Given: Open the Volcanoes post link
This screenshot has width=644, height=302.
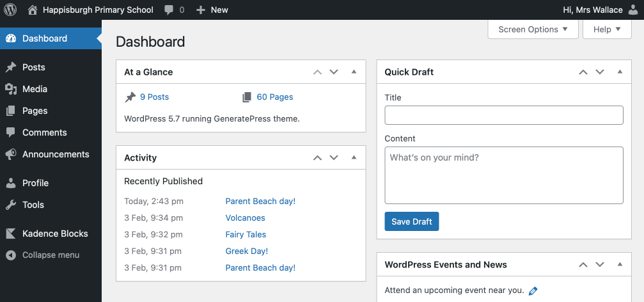Looking at the screenshot, I should point(245,218).
